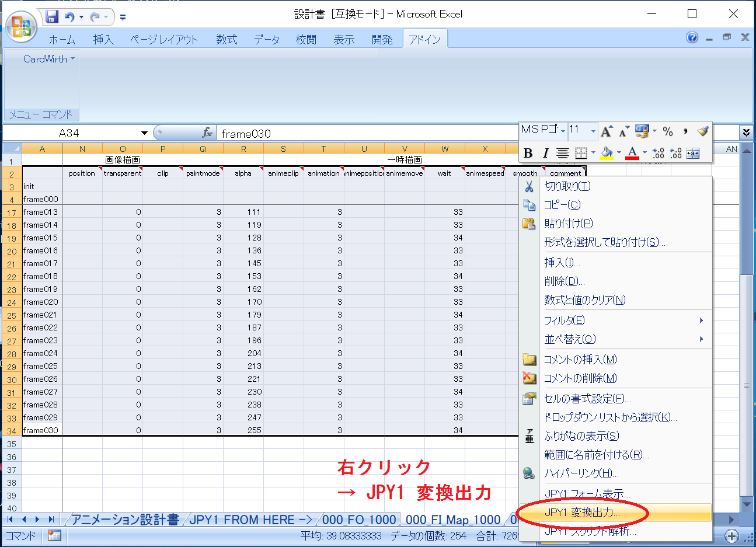
Task: Choose JPY1 変換出力 from context menu
Action: click(615, 513)
